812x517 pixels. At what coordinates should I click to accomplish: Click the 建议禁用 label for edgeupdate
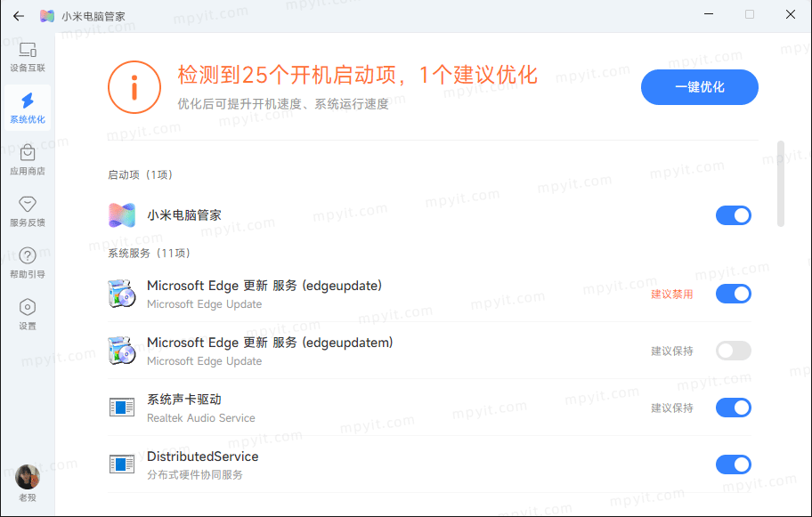click(671, 294)
